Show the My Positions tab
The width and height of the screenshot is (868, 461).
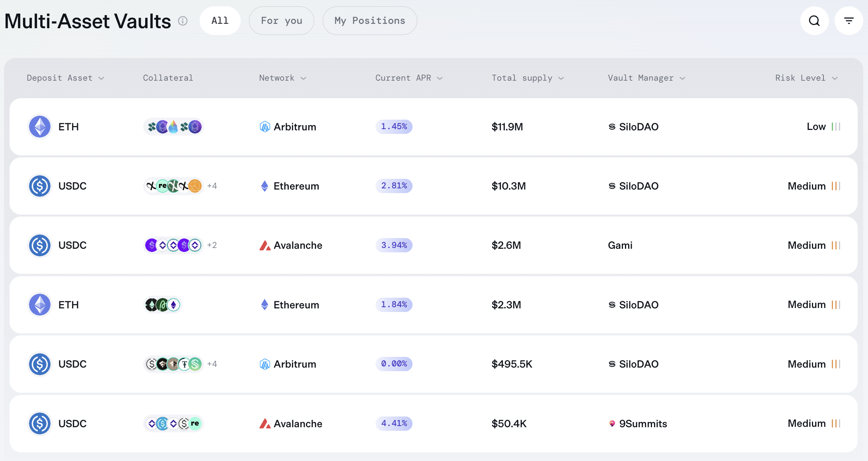tap(370, 21)
